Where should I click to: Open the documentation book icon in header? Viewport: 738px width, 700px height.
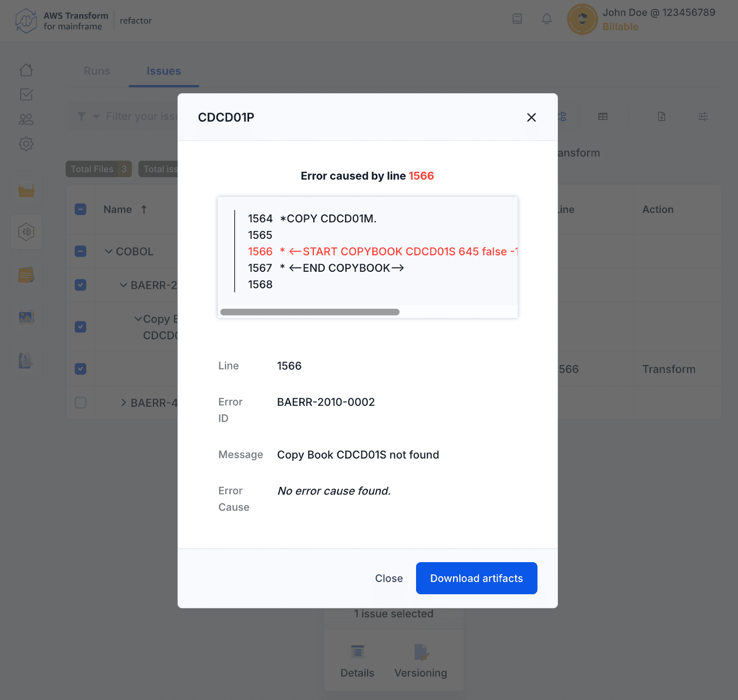coord(517,19)
